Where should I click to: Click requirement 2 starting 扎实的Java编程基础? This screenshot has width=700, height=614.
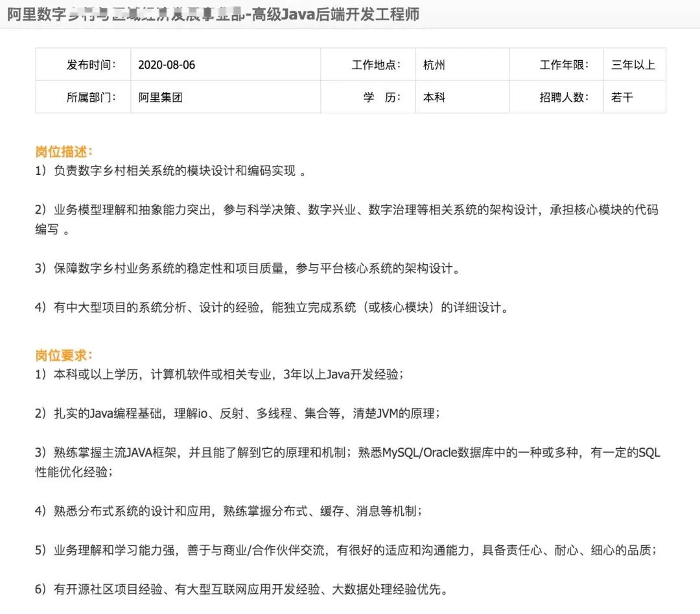[x=237, y=414]
